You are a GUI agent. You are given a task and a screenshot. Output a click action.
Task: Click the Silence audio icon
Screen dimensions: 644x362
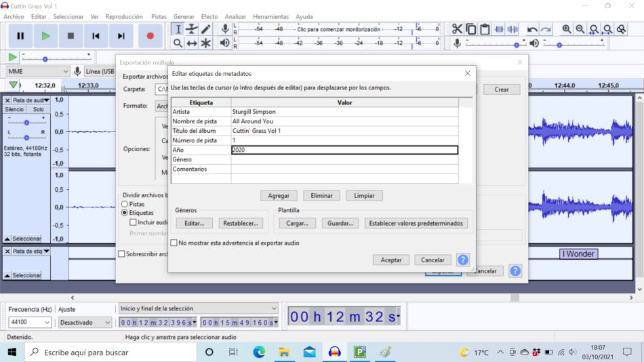[512, 29]
